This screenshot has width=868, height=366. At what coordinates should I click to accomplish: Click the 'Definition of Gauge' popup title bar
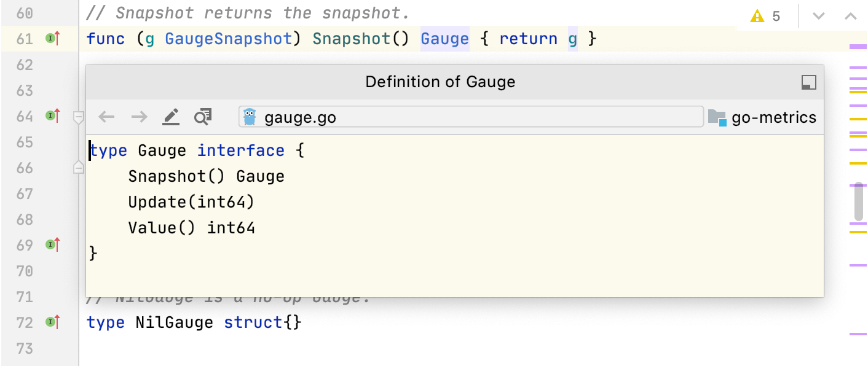point(440,82)
